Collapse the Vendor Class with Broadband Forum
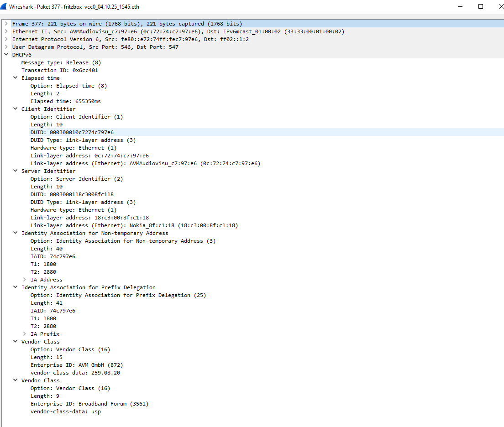The width and height of the screenshot is (504, 427). [15, 380]
